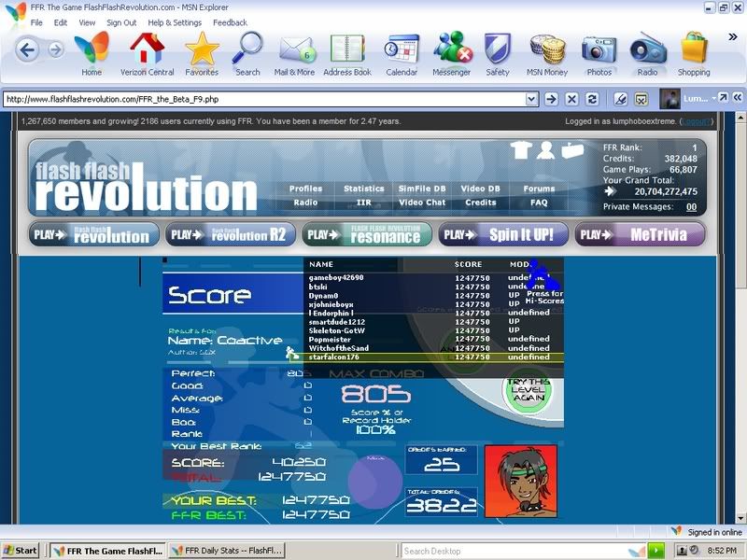The height and width of the screenshot is (560, 747).
Task: Expand the toolbar overflow chevron
Action: coord(733,37)
